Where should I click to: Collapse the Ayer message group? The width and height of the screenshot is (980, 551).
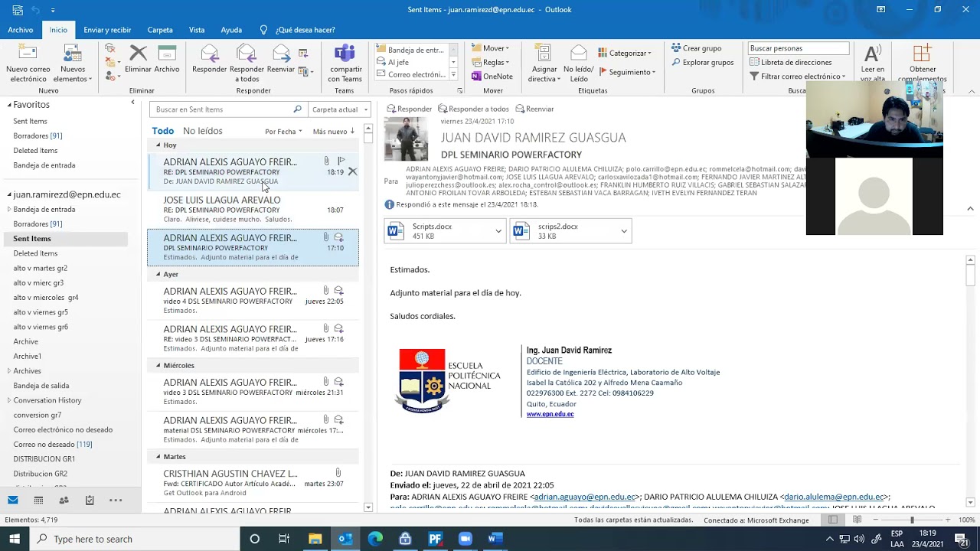coord(158,274)
